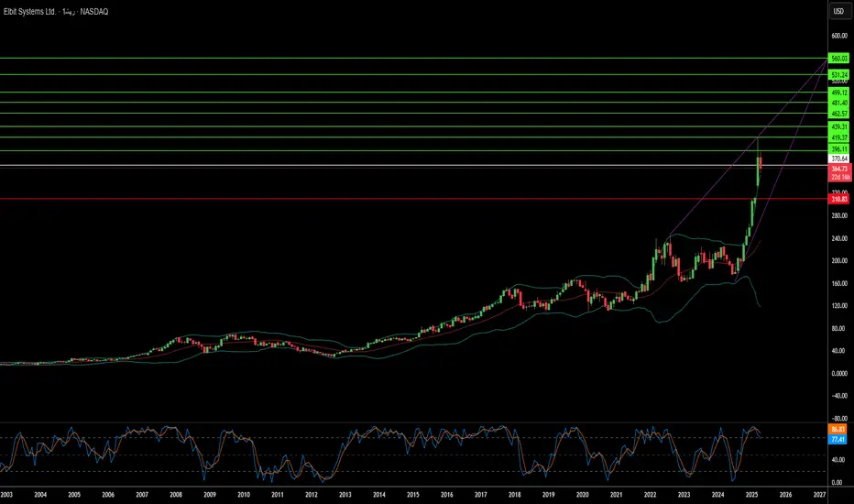Screen dimensions: 854x504
Task: Click the 0.0000 price scale mark
Action: click(839, 373)
